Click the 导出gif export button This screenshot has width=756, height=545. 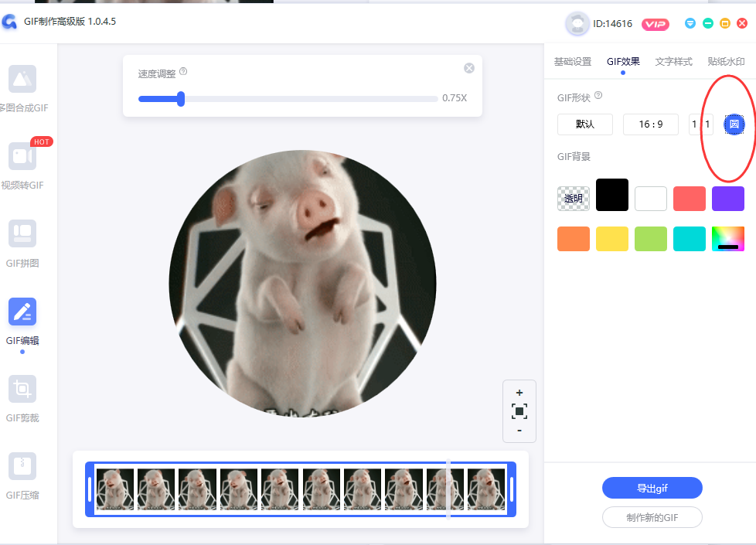(x=652, y=488)
